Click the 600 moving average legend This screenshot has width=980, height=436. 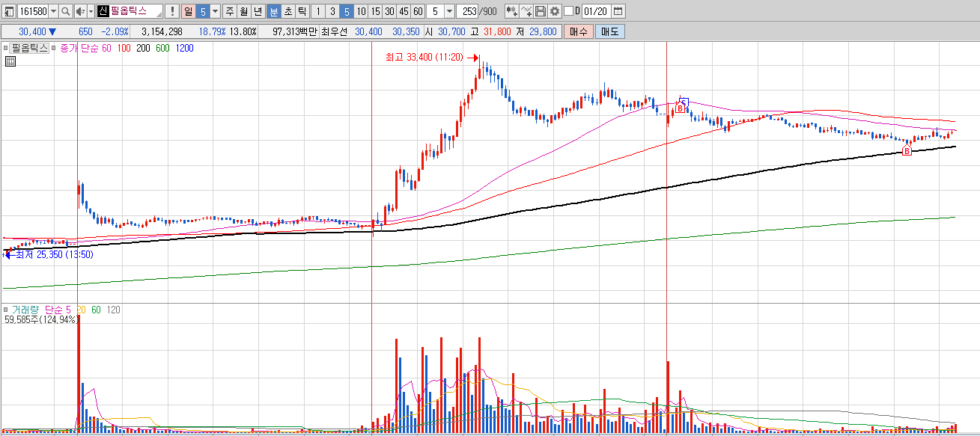tap(162, 48)
